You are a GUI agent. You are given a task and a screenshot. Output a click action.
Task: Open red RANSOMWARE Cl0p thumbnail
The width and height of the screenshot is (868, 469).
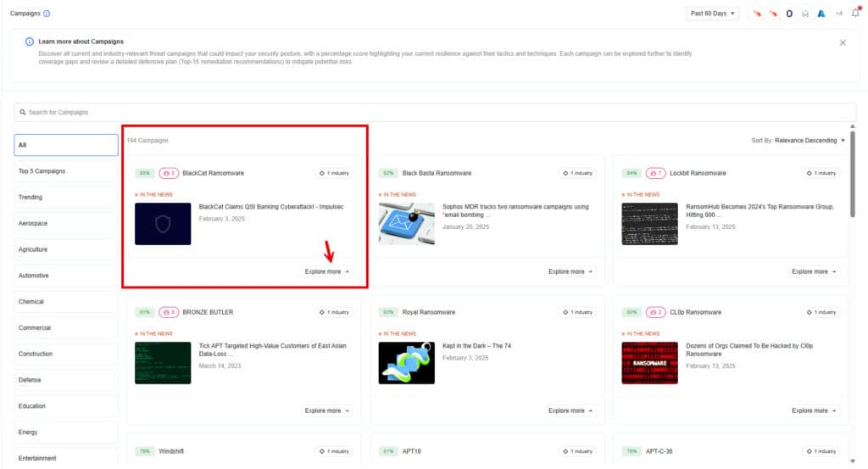(650, 363)
